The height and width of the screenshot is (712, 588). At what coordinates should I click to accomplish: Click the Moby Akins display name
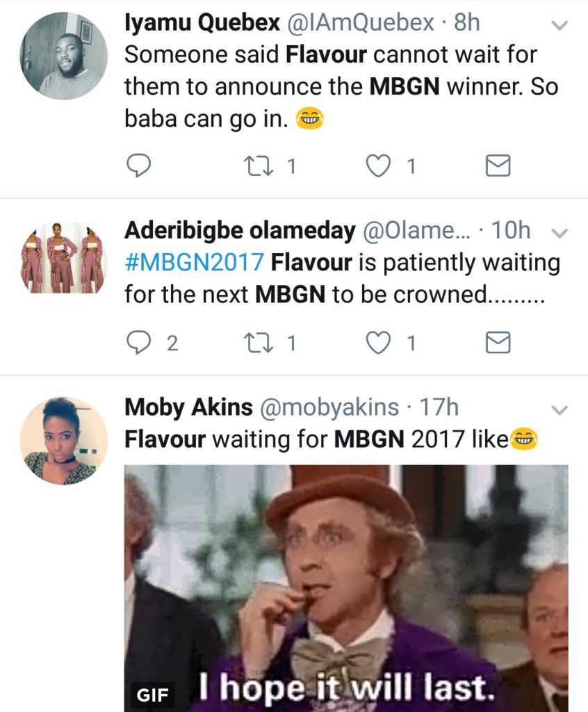[188, 407]
